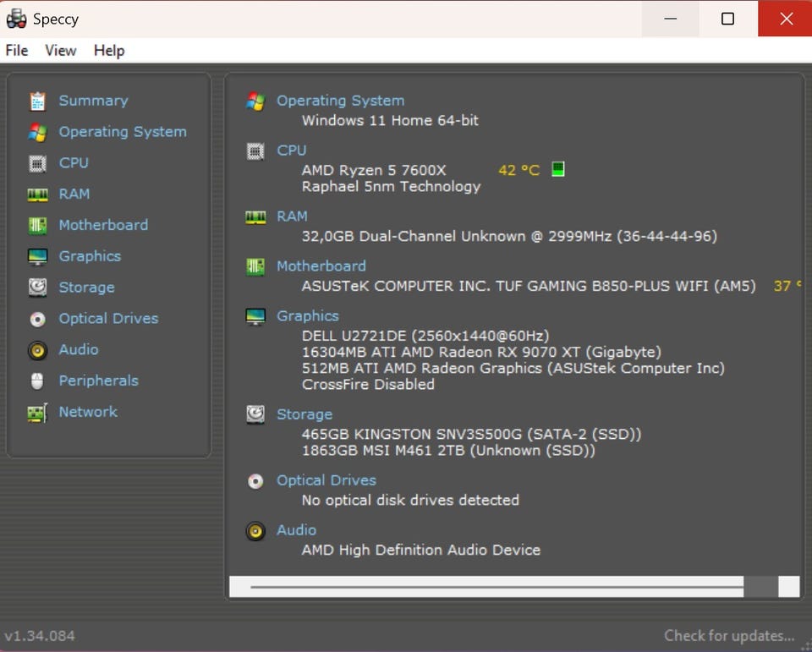
Task: Click the Storage heading link in summary
Action: click(x=304, y=414)
